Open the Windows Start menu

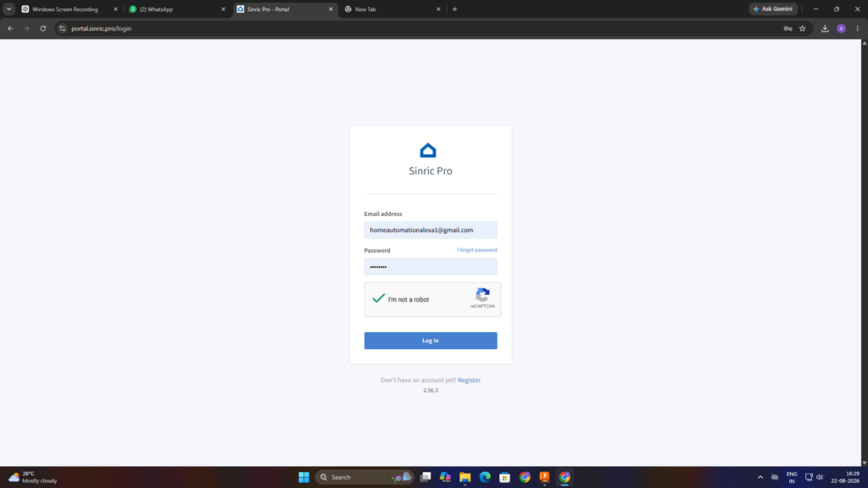pos(304,477)
